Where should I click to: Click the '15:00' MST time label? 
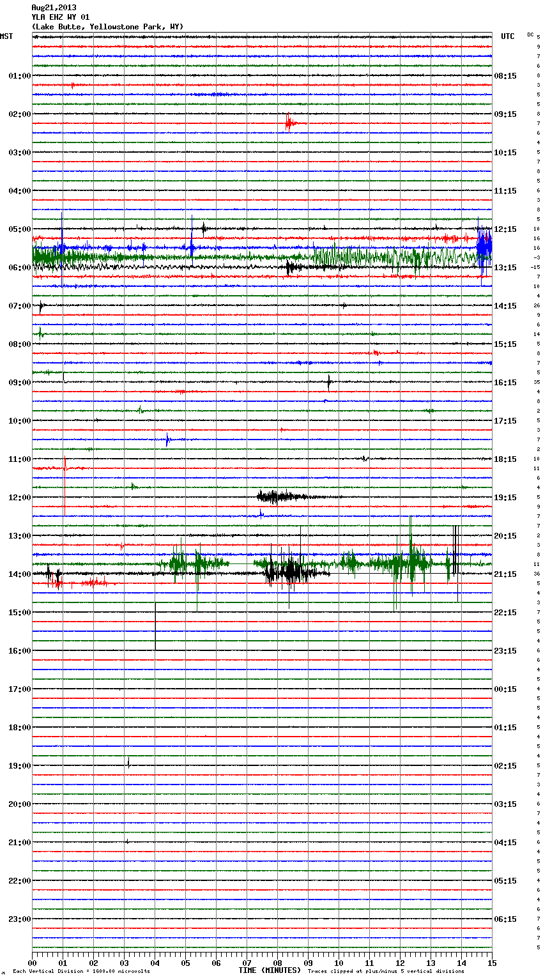point(19,613)
